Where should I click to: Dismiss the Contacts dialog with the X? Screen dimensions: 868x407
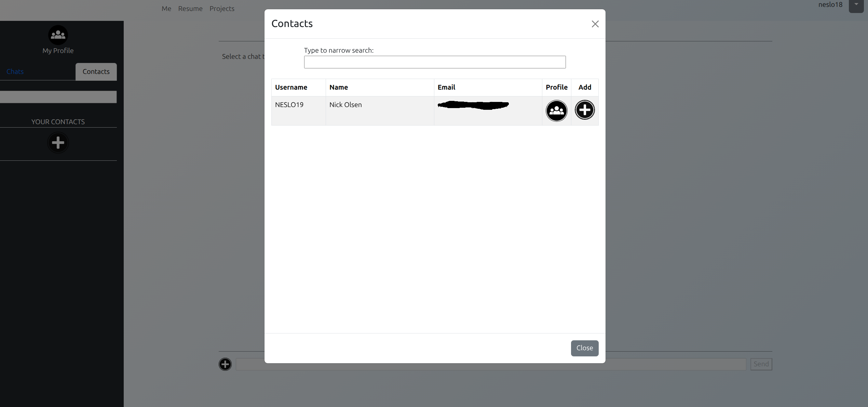click(x=595, y=24)
